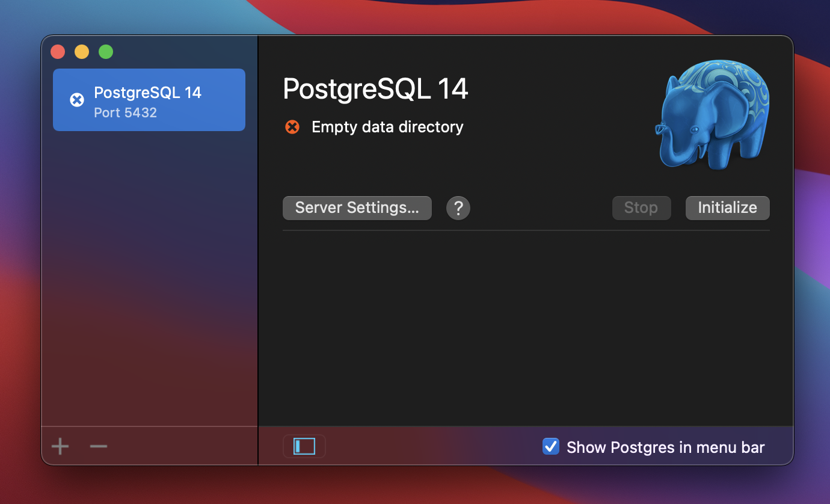830x504 pixels.
Task: Click the plus icon to add server
Action: [60, 446]
